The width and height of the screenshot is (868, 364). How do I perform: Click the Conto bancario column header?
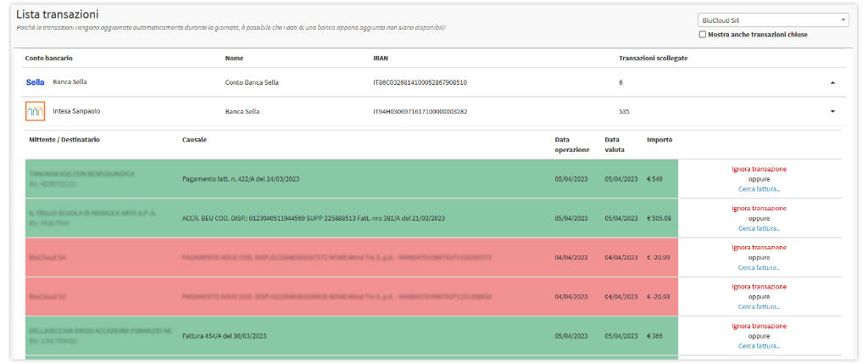(x=48, y=59)
